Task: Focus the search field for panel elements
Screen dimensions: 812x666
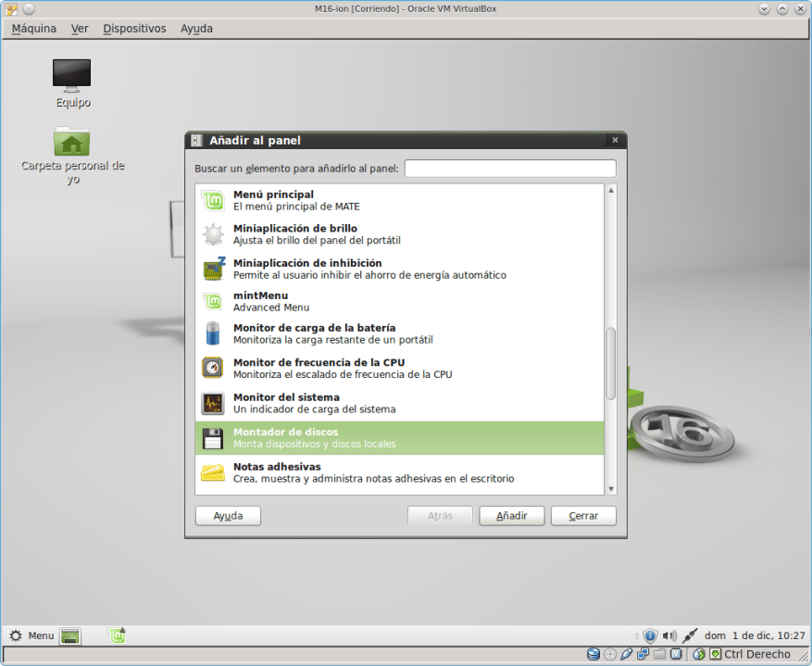Action: click(x=509, y=169)
